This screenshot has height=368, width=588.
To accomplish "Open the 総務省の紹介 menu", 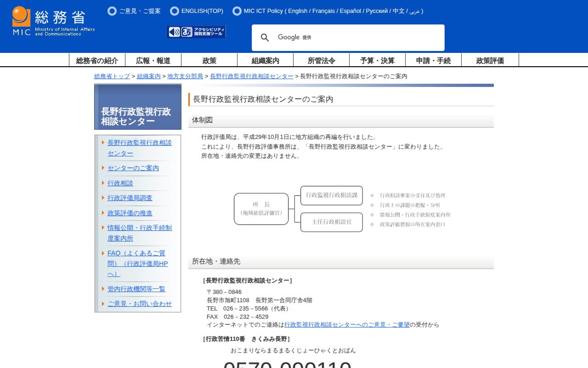I will (x=97, y=60).
